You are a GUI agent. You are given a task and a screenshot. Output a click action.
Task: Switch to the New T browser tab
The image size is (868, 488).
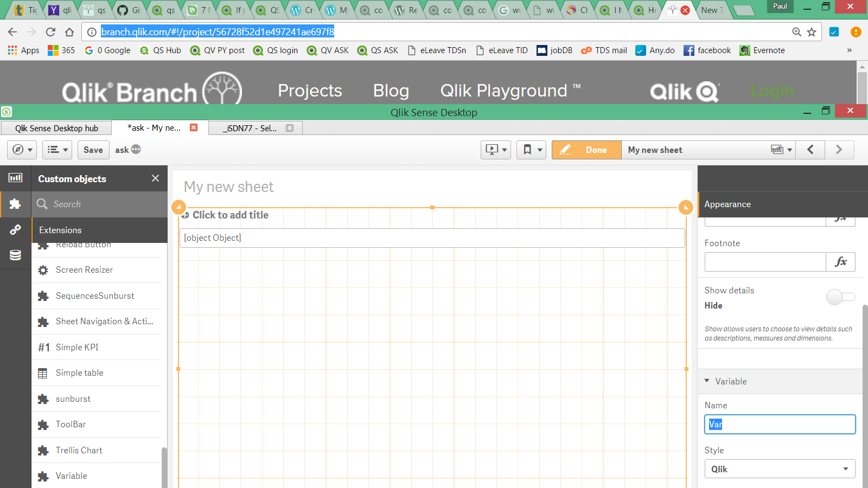[x=712, y=10]
